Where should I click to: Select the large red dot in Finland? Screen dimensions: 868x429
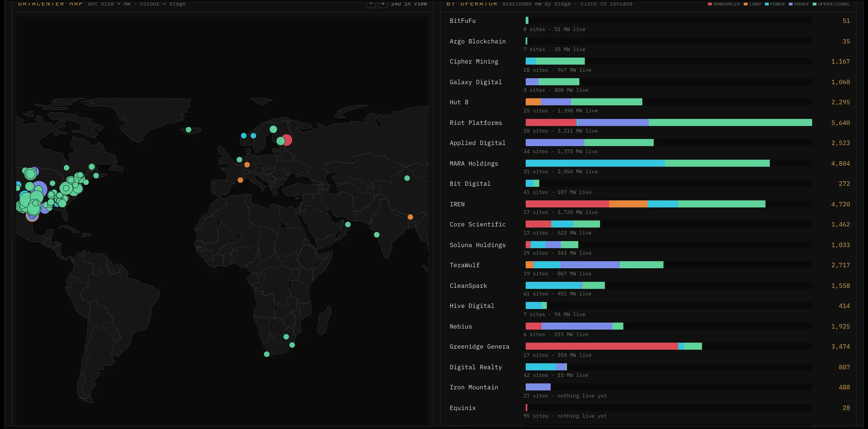click(287, 140)
